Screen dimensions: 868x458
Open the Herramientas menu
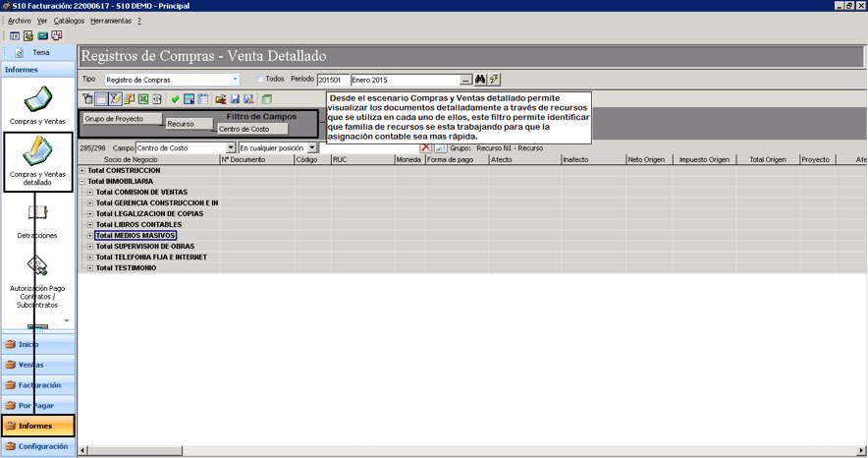[111, 21]
